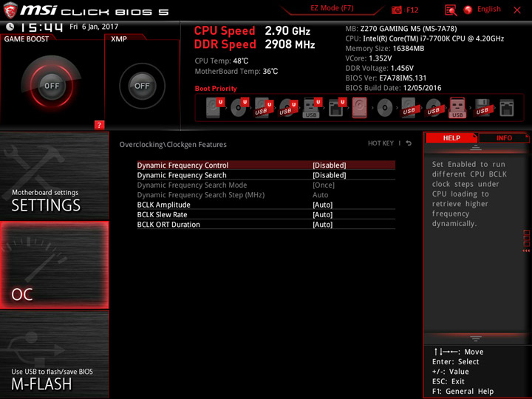532x399 pixels.
Task: Click the date Fri 6 Jan, 2017
Action: (x=94, y=27)
